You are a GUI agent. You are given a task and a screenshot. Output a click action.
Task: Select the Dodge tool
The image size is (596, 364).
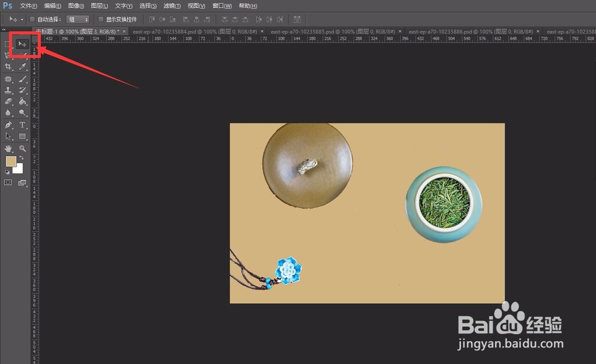pos(23,113)
